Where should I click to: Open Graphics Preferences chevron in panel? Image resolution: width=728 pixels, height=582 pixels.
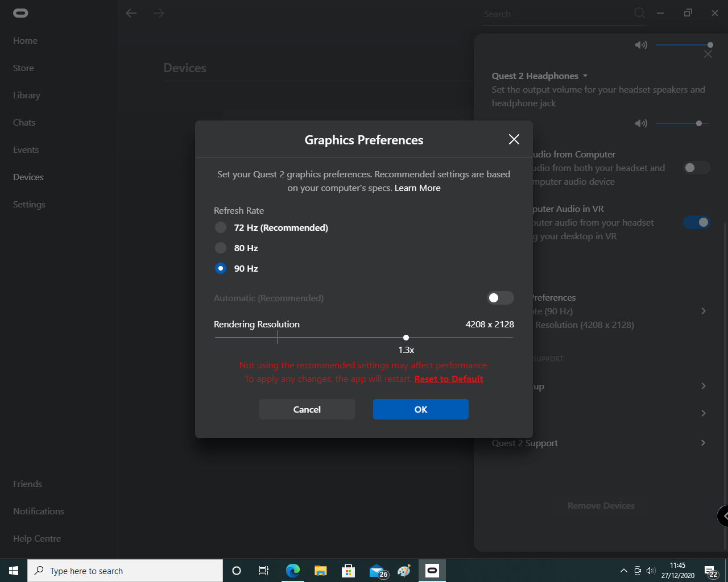[x=704, y=311]
